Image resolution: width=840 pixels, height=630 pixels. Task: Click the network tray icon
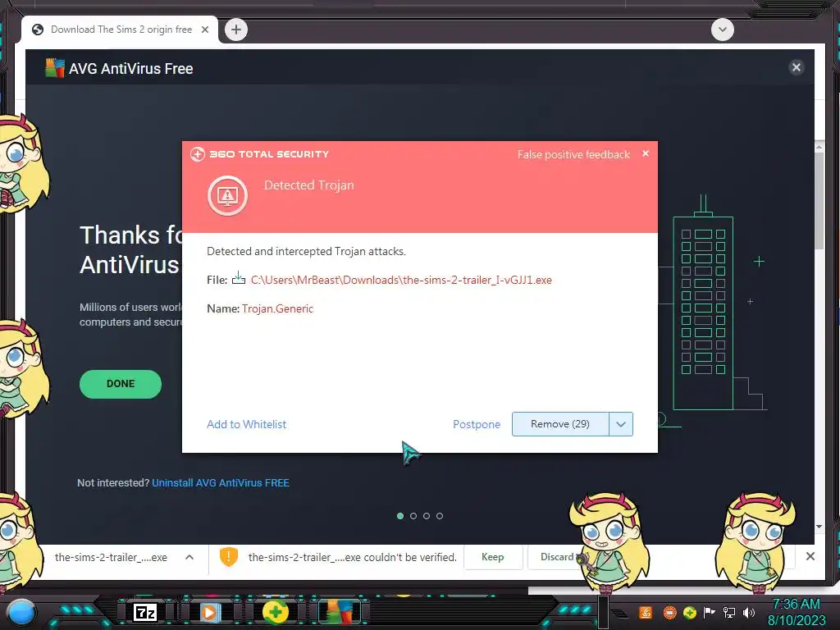tap(729, 612)
